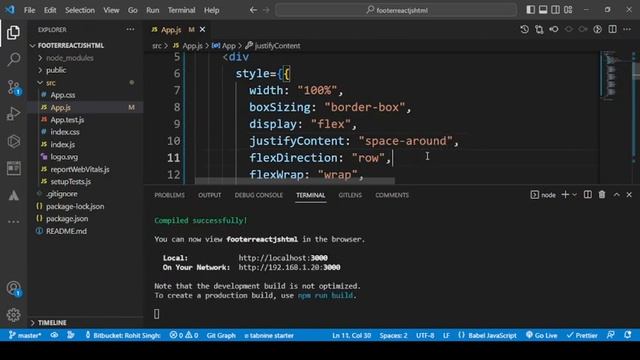The height and width of the screenshot is (360, 640).
Task: Customize layout icon in title bar
Action: coord(568,10)
